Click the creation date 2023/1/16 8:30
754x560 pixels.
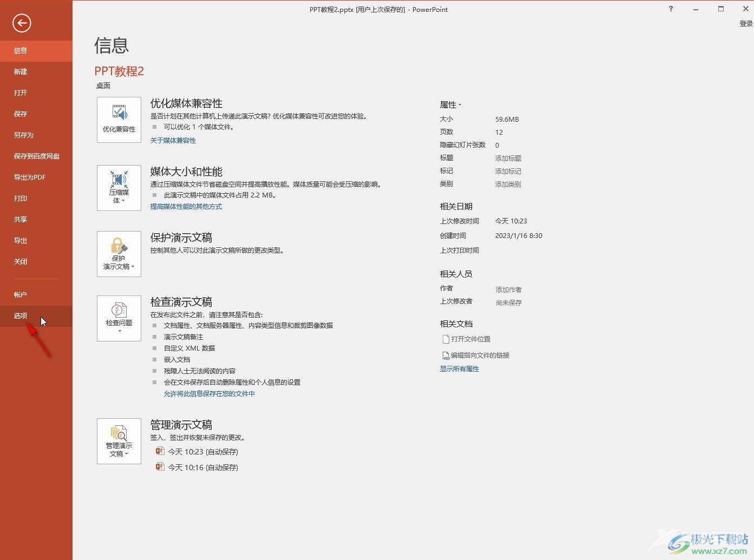(x=519, y=236)
